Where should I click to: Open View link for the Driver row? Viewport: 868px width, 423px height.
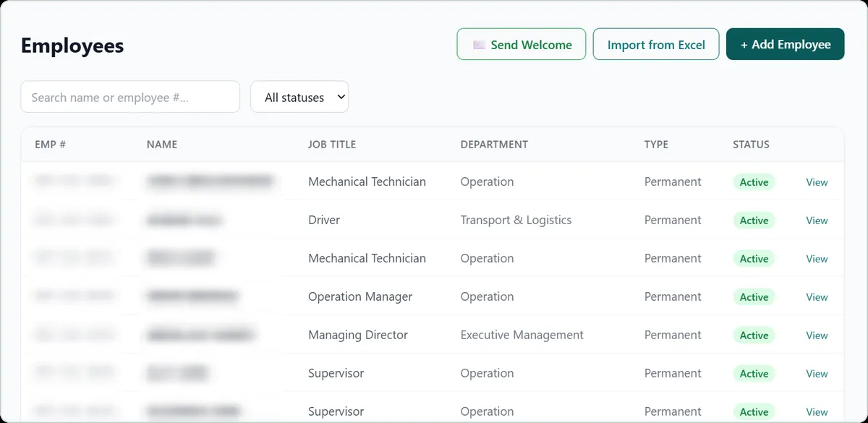click(817, 221)
